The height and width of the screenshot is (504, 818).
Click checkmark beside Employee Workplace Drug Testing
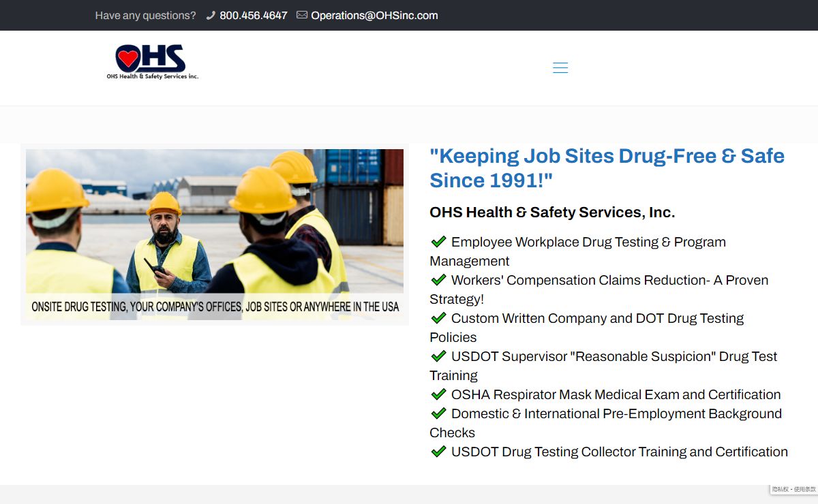(x=438, y=242)
